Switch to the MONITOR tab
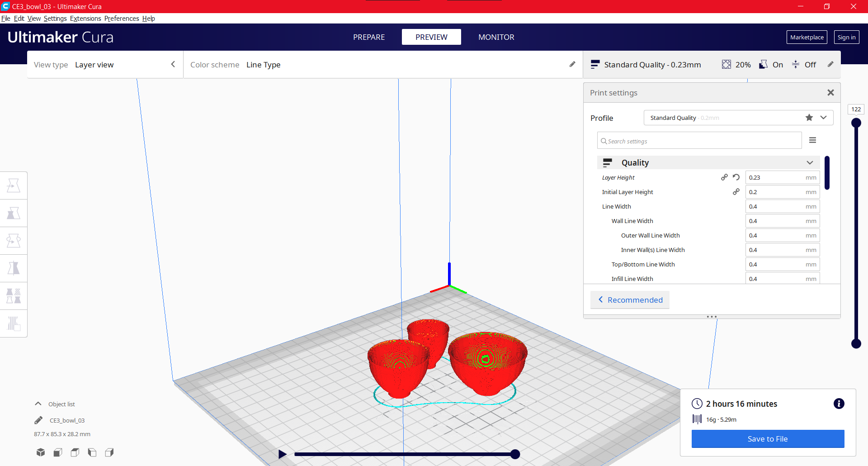Screen dimensions: 868x466 coord(496,37)
